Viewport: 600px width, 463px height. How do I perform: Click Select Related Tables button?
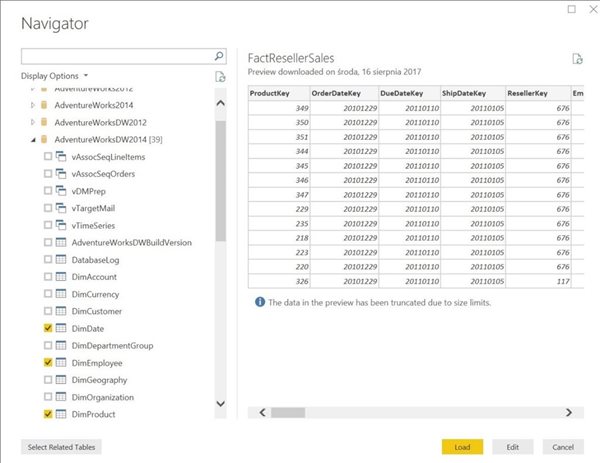[x=61, y=447]
